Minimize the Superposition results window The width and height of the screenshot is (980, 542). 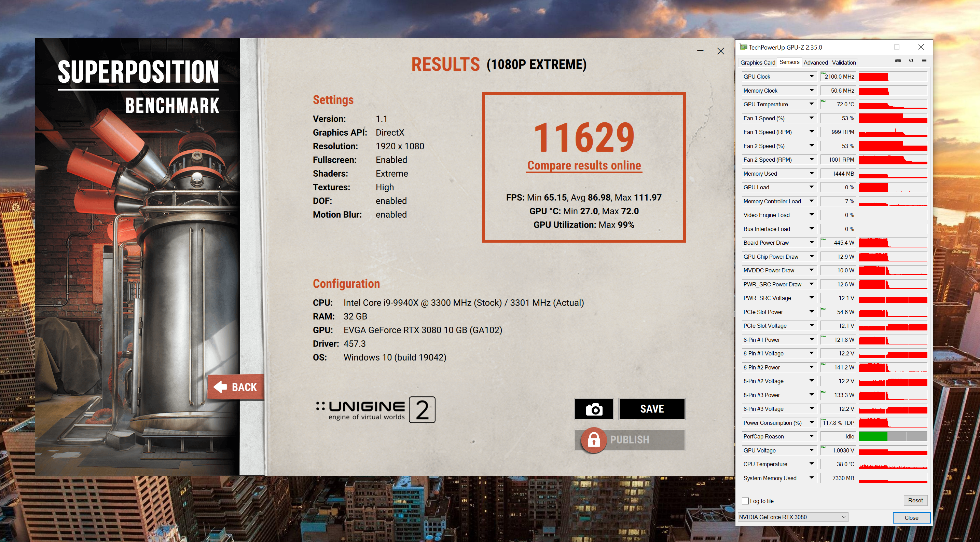(700, 51)
